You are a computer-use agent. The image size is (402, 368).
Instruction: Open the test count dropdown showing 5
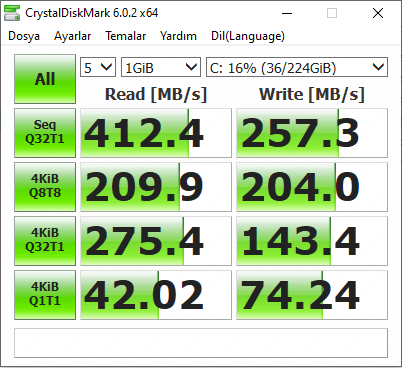(x=98, y=67)
